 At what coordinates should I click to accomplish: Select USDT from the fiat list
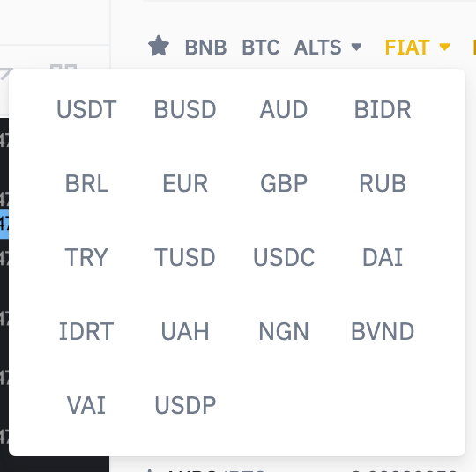(86, 109)
